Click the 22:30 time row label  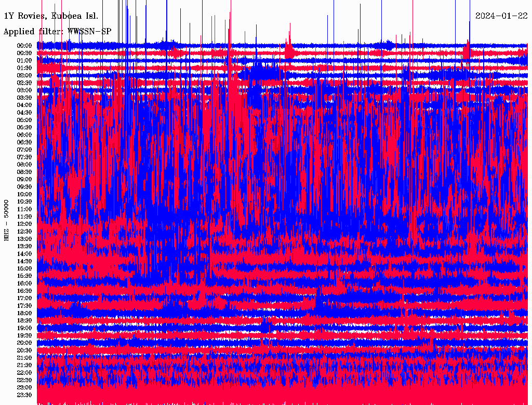pyautogui.click(x=24, y=380)
